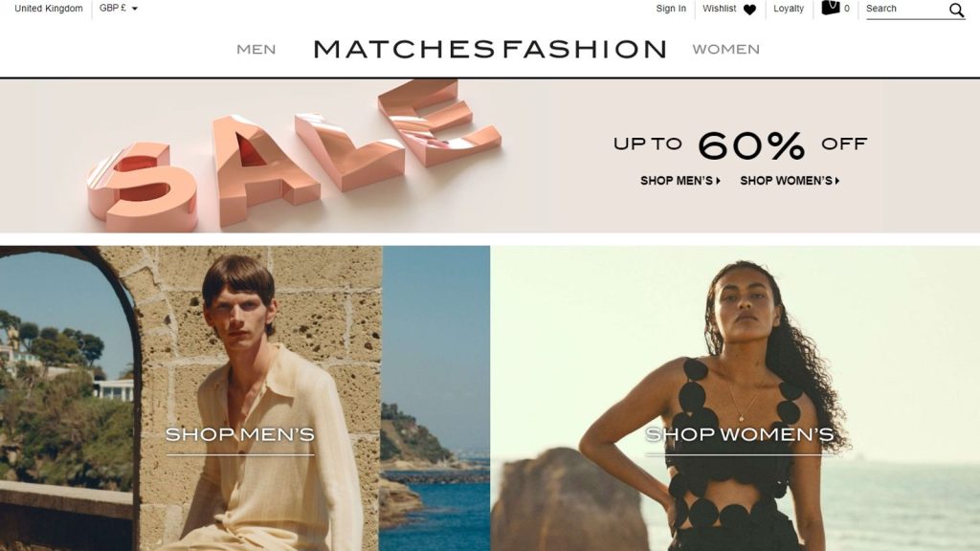Click the Wishlist heart icon
The image size is (980, 551).
749,10
